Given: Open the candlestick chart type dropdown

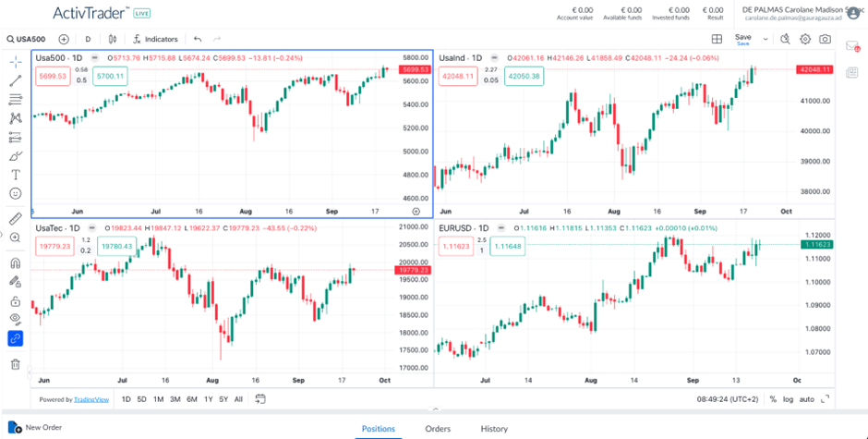Looking at the screenshot, I should 113,39.
